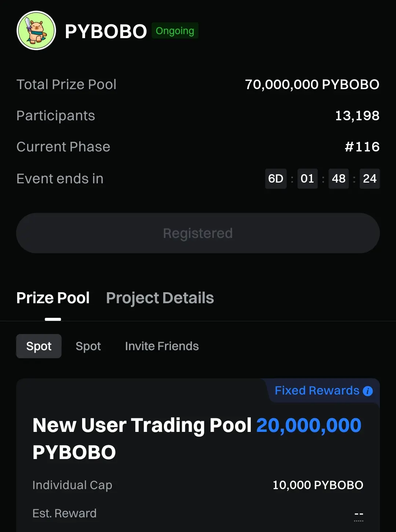
Task: Click the seconds box showing 24
Action: tap(370, 179)
